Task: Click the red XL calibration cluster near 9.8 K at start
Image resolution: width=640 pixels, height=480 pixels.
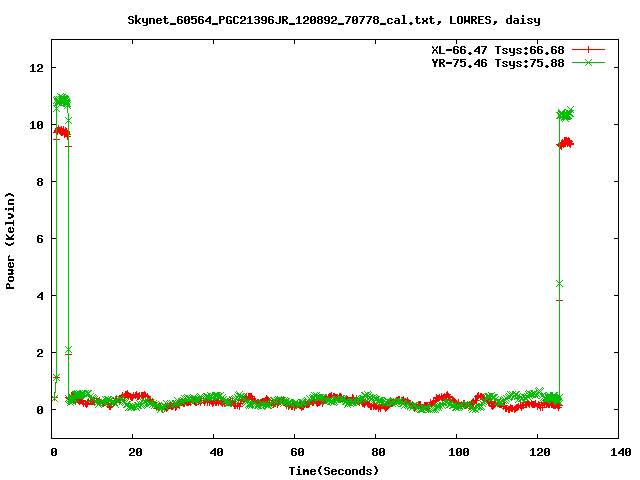Action: pos(62,132)
